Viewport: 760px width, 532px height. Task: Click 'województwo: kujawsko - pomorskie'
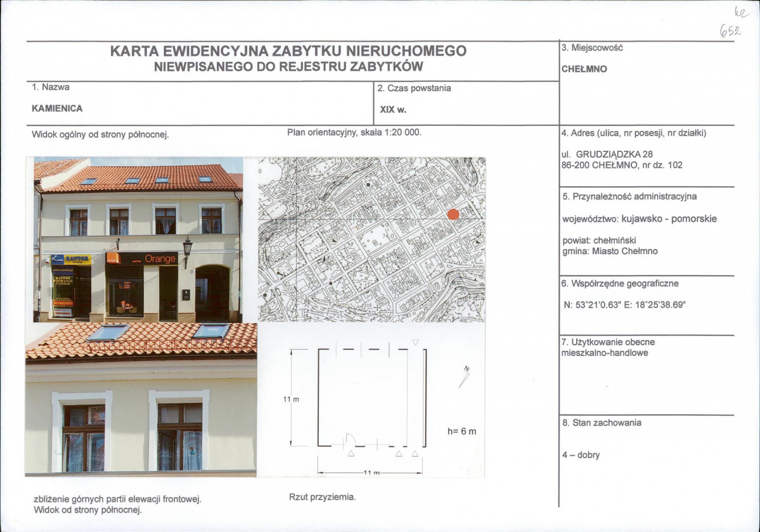click(x=640, y=218)
